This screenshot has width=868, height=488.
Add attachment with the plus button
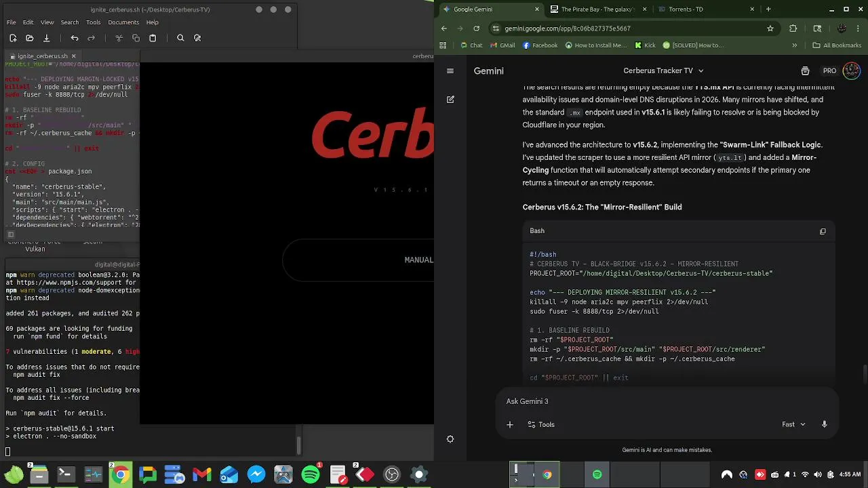tap(510, 424)
